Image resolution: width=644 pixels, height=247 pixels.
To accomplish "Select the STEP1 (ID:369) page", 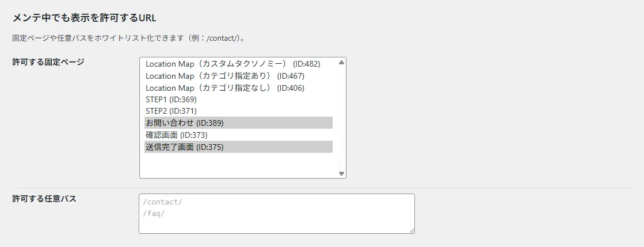I will (x=171, y=99).
